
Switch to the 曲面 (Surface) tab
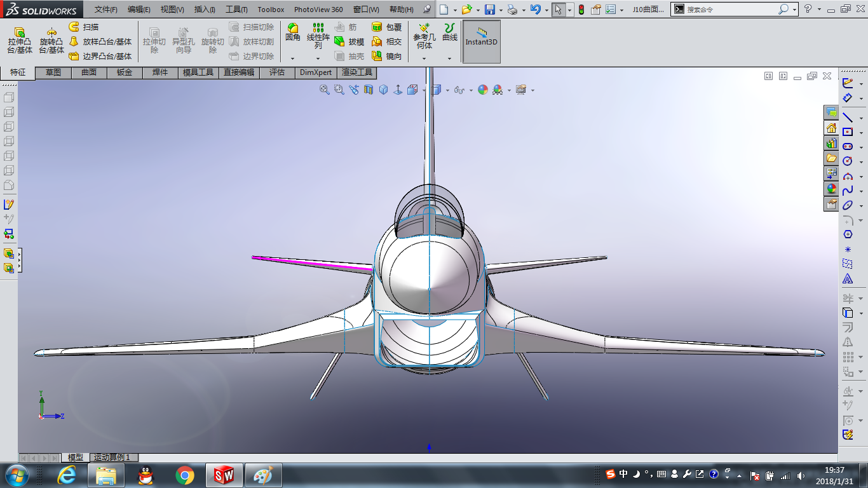(89, 72)
